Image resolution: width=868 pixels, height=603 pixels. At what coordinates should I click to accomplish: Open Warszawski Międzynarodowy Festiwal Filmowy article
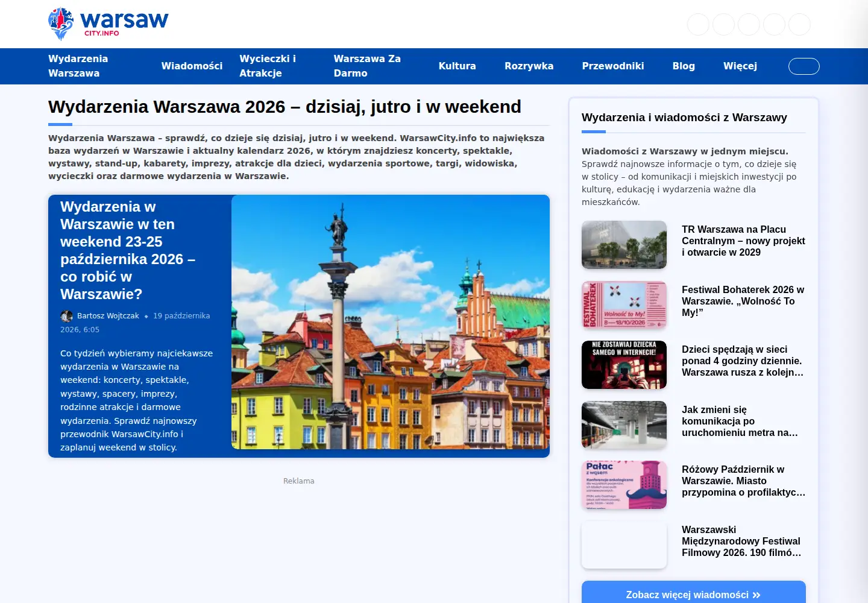click(x=742, y=541)
